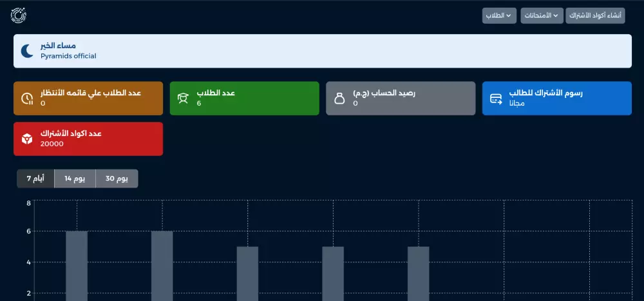Image resolution: width=644 pixels, height=301 pixels.
Task: Open the الأمتحانات dropdown menu
Action: click(542, 15)
